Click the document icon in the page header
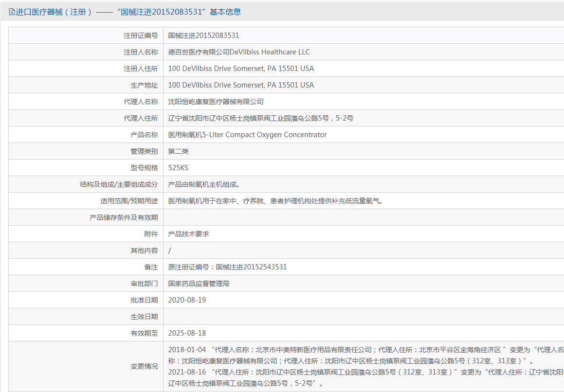Viewport: 564px width, 392px height. 12,12
